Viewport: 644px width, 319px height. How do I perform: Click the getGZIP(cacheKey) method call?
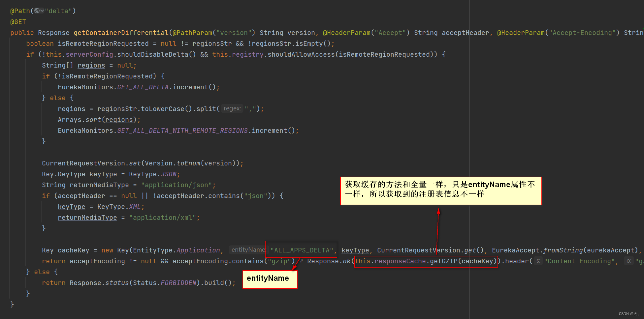point(464,261)
